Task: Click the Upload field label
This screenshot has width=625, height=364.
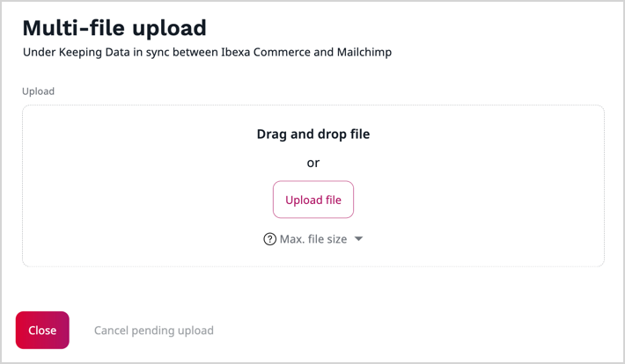Action: (38, 91)
